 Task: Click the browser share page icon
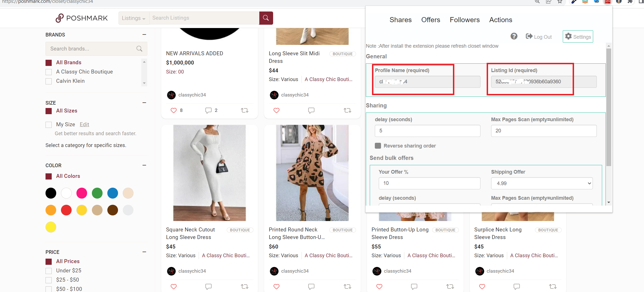(x=548, y=1)
